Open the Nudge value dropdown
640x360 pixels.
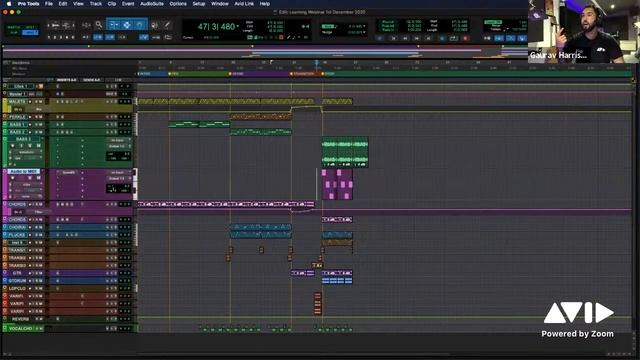pos(364,32)
